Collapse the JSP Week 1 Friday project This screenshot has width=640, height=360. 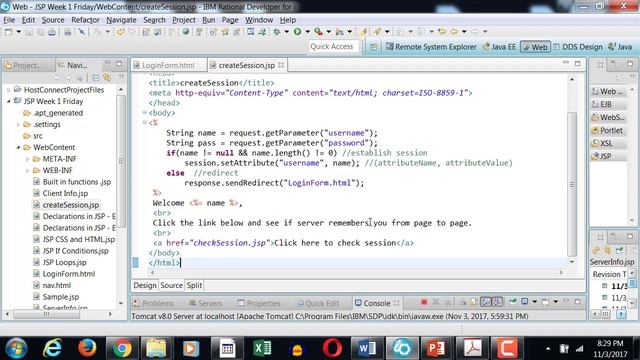9,101
